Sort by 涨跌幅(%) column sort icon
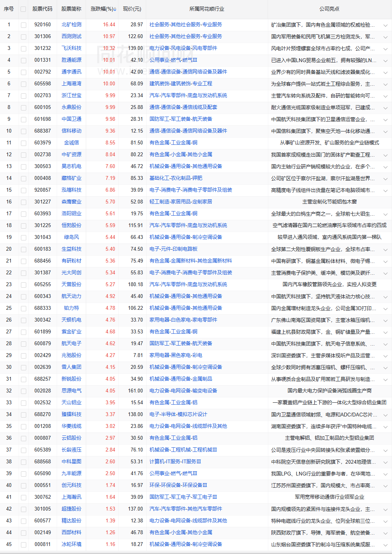 (115, 9)
